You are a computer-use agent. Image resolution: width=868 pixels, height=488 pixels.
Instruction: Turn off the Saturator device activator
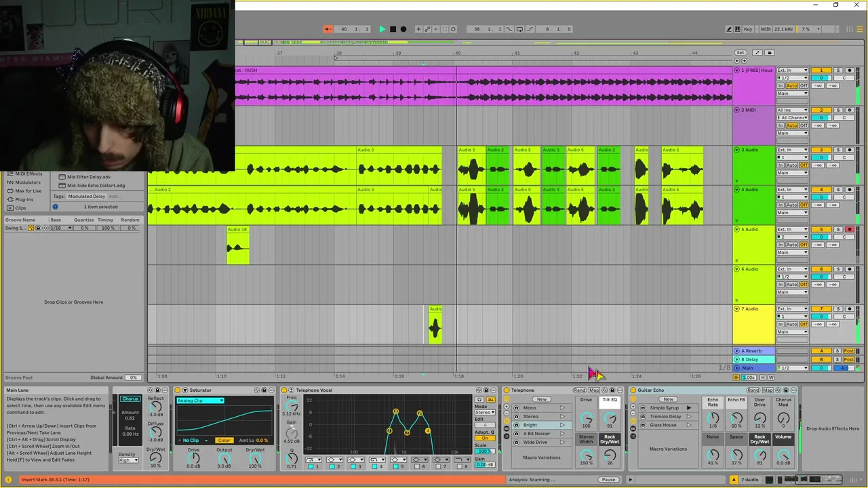(178, 390)
